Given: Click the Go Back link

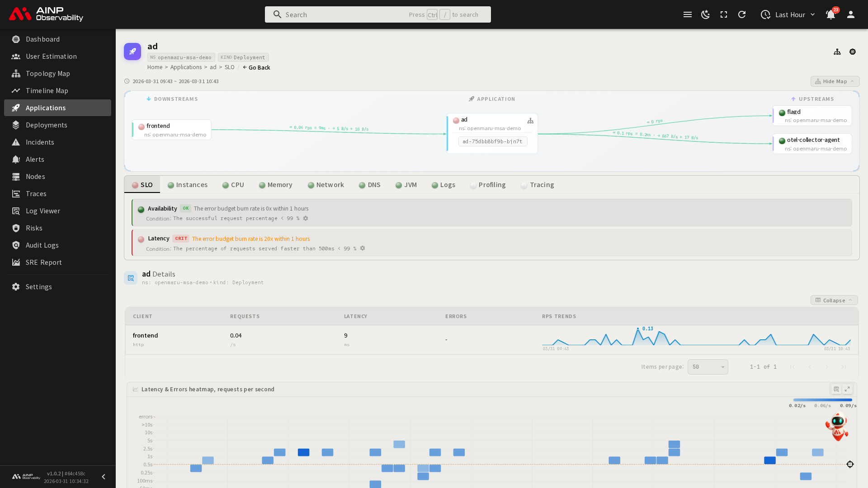Looking at the screenshot, I should tap(256, 67).
